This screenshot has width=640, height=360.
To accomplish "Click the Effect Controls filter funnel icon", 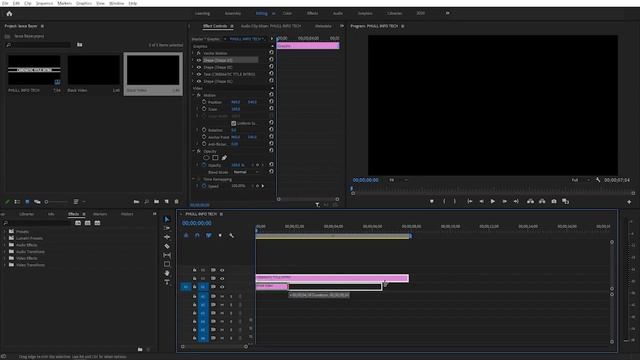I will (x=317, y=205).
